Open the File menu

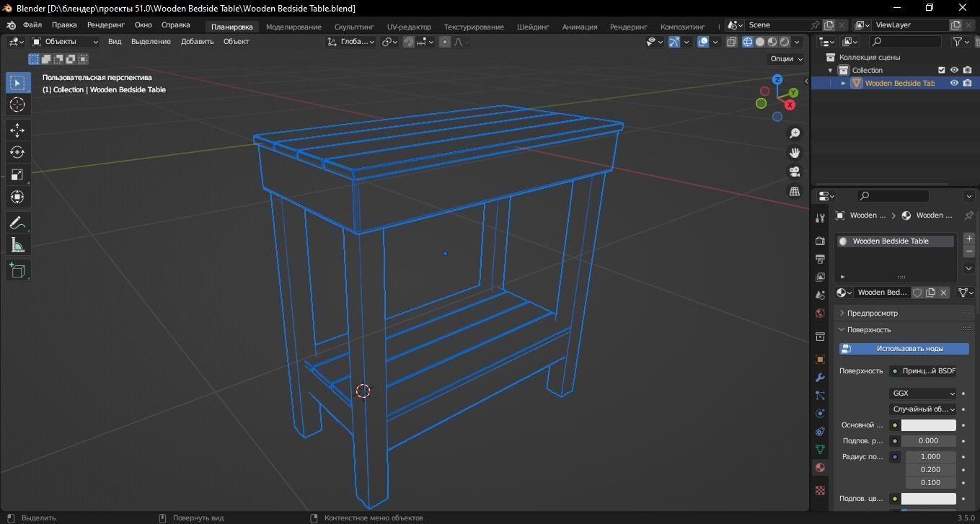[32, 25]
